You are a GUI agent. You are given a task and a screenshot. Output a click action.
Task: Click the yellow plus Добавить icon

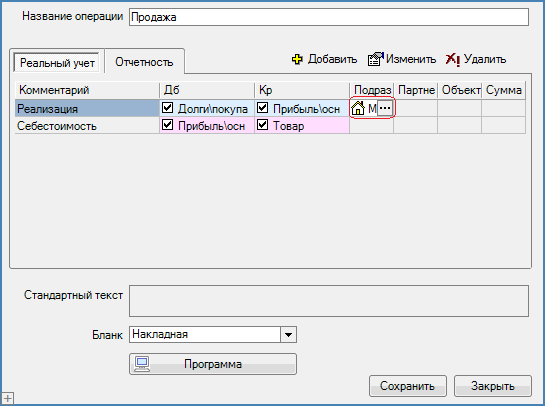(x=297, y=59)
